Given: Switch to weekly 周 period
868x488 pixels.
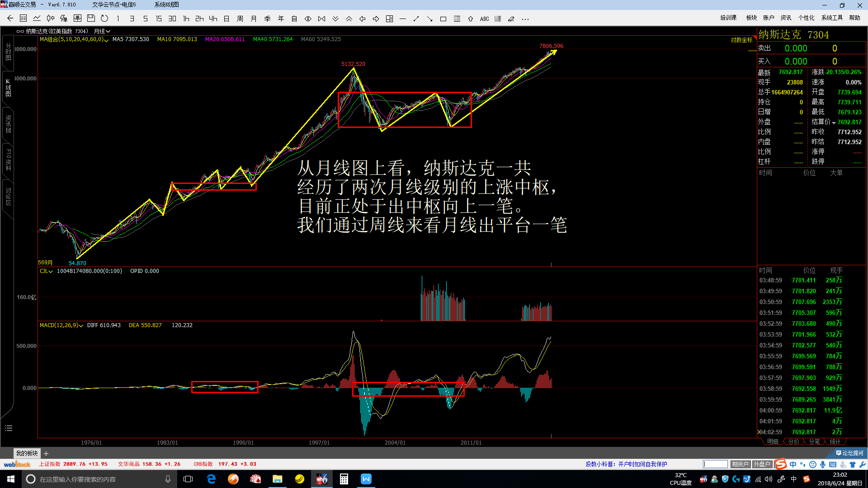Looking at the screenshot, I should click(240, 19).
